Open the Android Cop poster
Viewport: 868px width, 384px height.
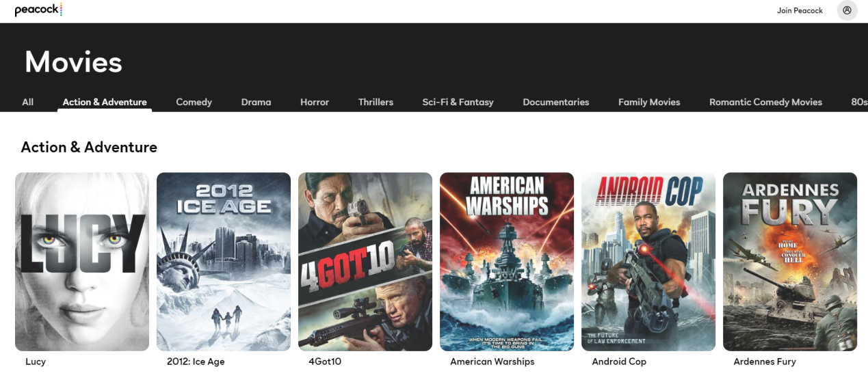[648, 262]
